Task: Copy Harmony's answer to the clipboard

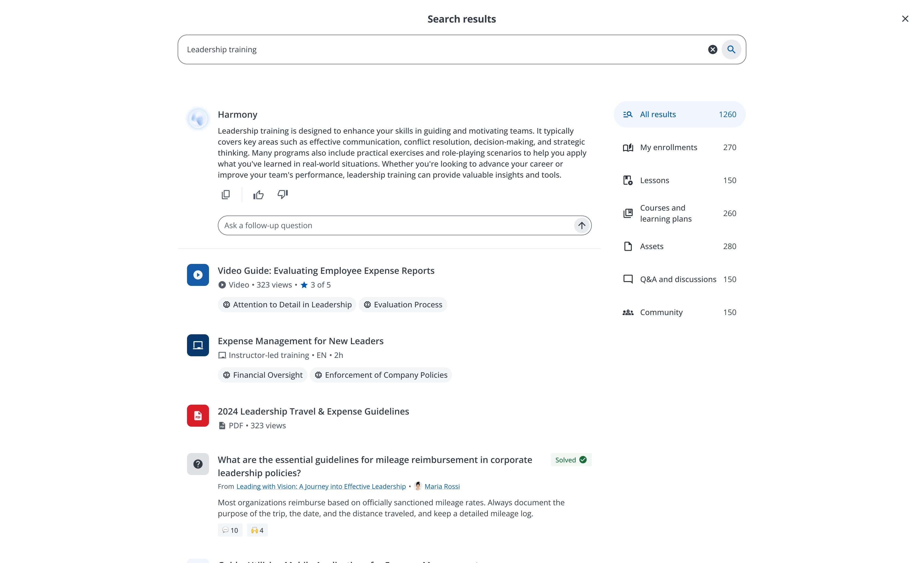Action: tap(226, 195)
